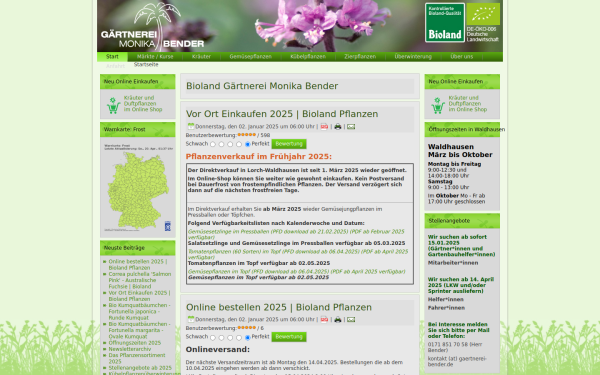Click Pflanzenverkauf im Frühjahr 2025 heading
Image resolution: width=600 pixels, height=375 pixels.
[259, 157]
